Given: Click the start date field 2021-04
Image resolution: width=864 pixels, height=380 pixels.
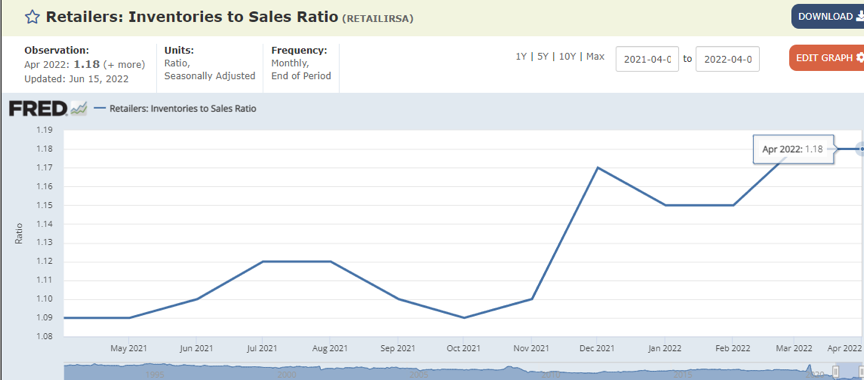Looking at the screenshot, I should coord(647,59).
